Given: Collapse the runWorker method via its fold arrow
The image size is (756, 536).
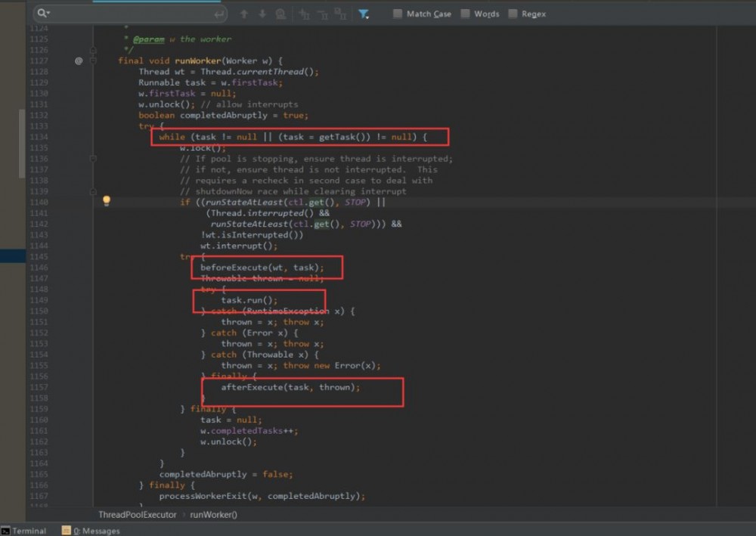Looking at the screenshot, I should pos(92,60).
